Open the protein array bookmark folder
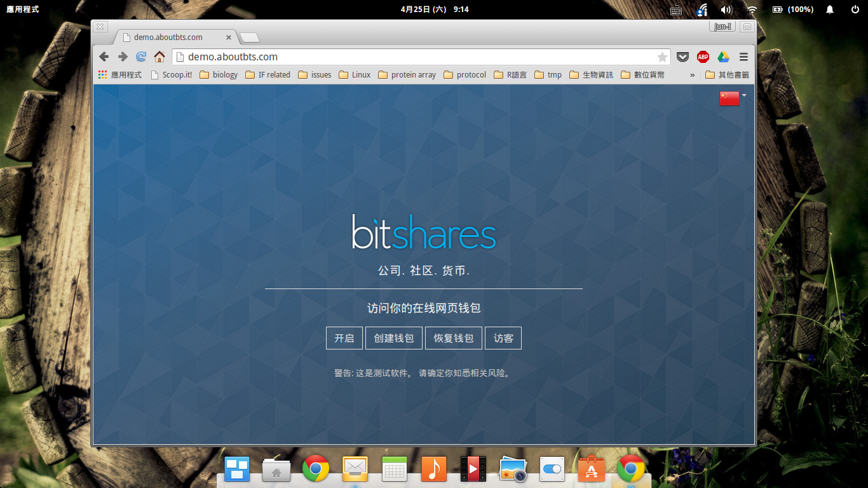Viewport: 868px width, 488px height. [407, 74]
